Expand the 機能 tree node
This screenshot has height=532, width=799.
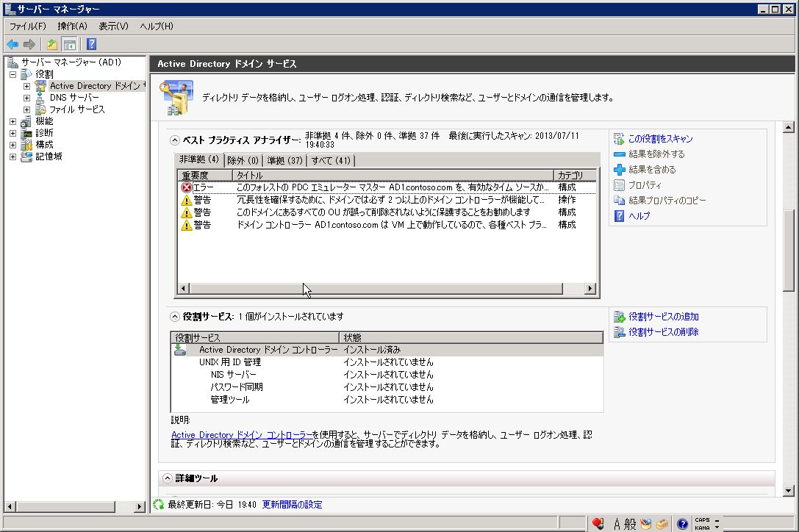point(12,121)
